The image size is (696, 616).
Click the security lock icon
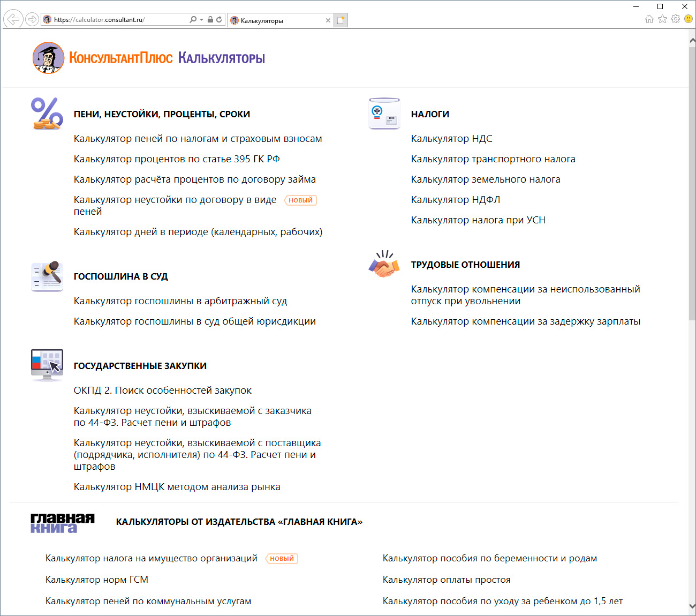coord(210,20)
